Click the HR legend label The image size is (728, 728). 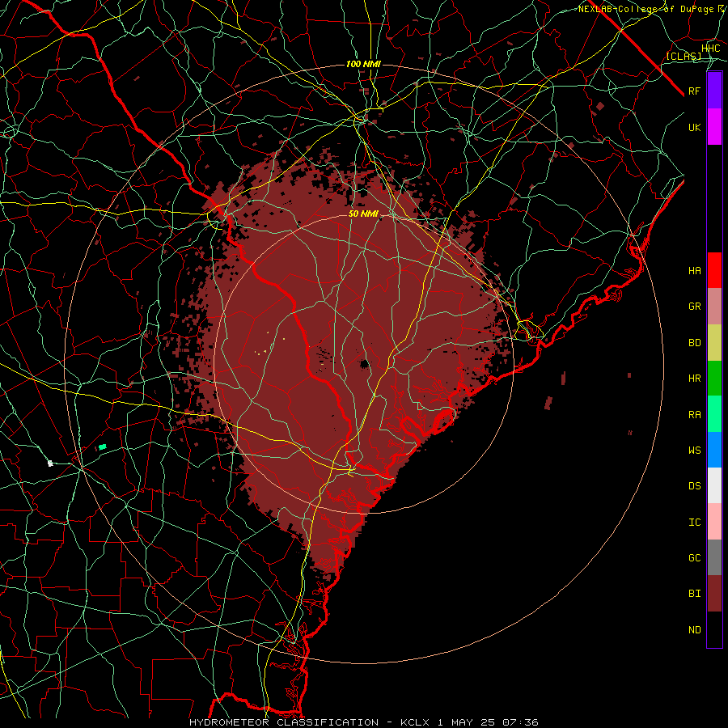695,379
